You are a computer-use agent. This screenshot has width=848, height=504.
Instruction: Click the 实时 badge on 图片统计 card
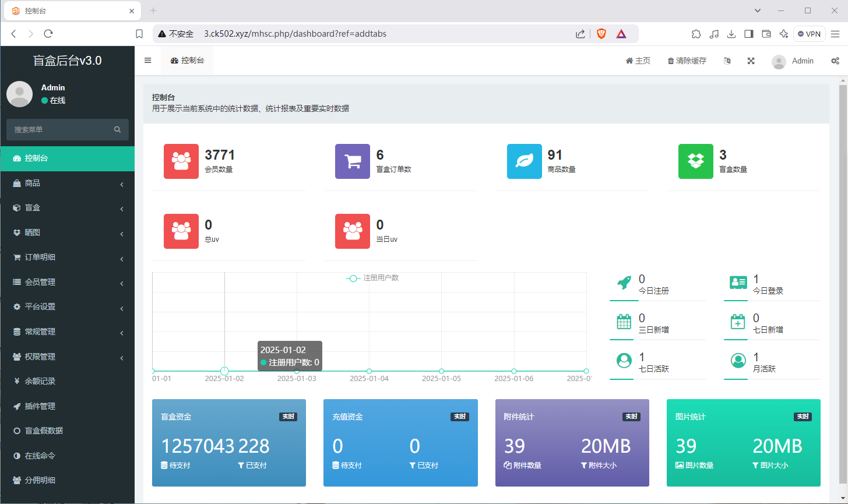[803, 417]
